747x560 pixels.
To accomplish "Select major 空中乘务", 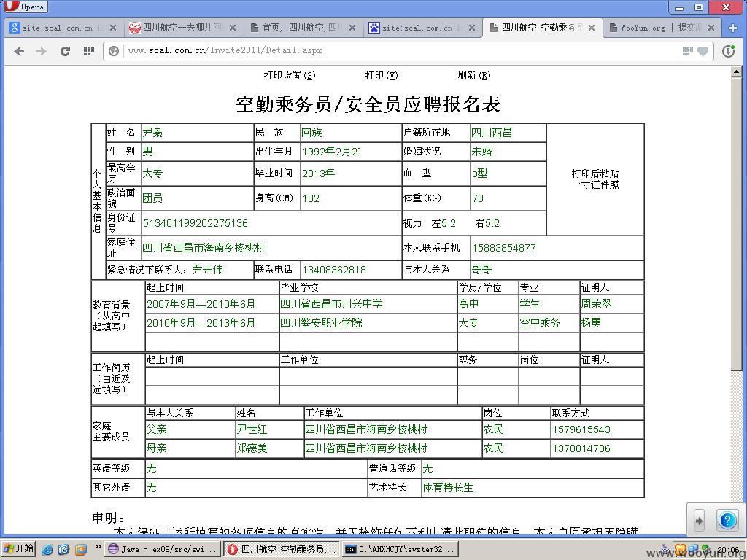I will pyautogui.click(x=540, y=323).
